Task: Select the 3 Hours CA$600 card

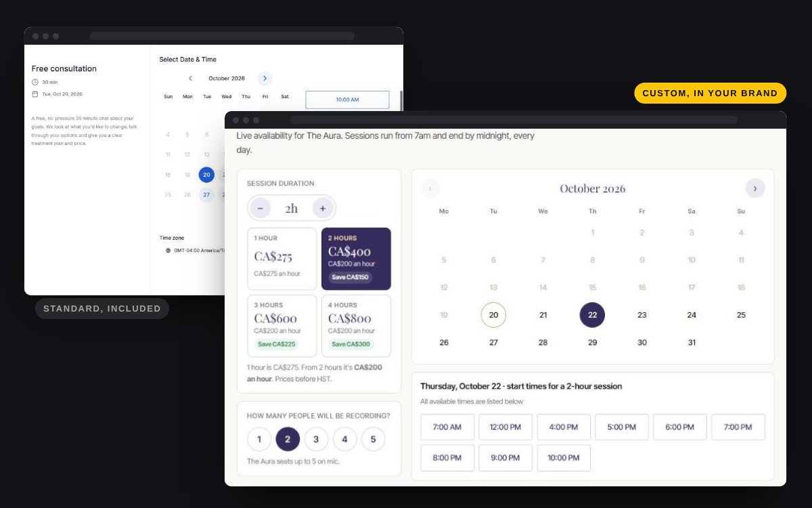Action: (x=282, y=326)
